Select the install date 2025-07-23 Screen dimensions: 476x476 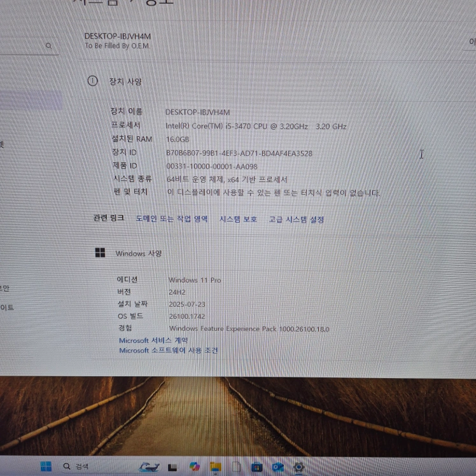(x=187, y=304)
